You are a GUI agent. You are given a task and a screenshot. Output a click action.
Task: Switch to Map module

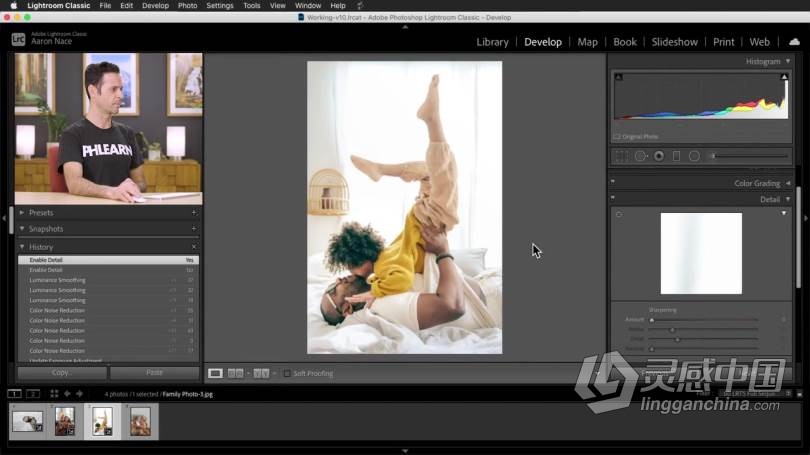pyautogui.click(x=587, y=42)
